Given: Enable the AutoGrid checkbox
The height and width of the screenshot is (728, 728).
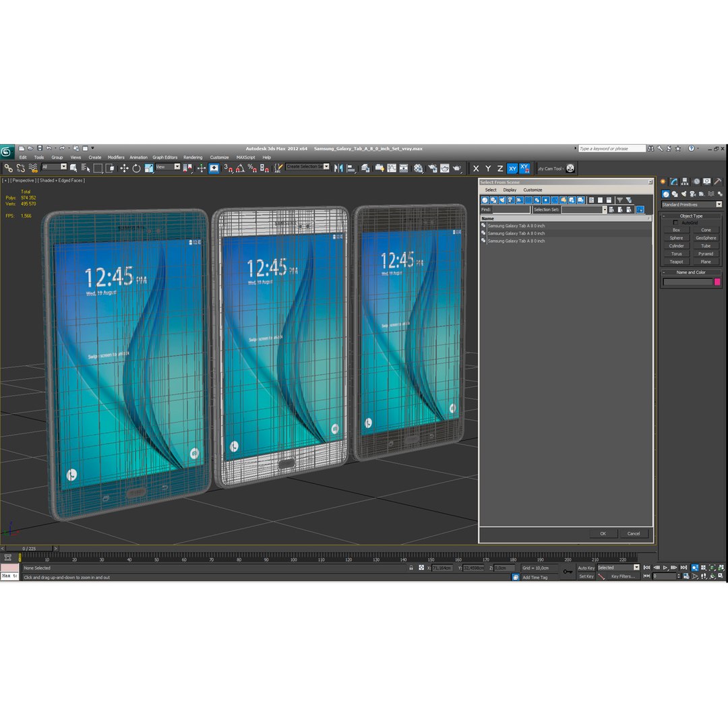Looking at the screenshot, I should [x=675, y=222].
